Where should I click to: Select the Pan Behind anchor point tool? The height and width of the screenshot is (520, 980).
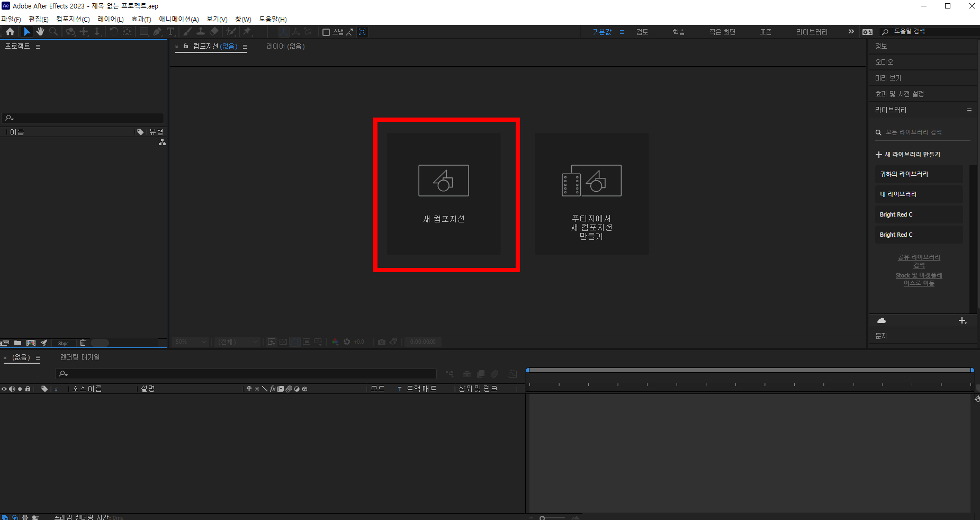[127, 32]
